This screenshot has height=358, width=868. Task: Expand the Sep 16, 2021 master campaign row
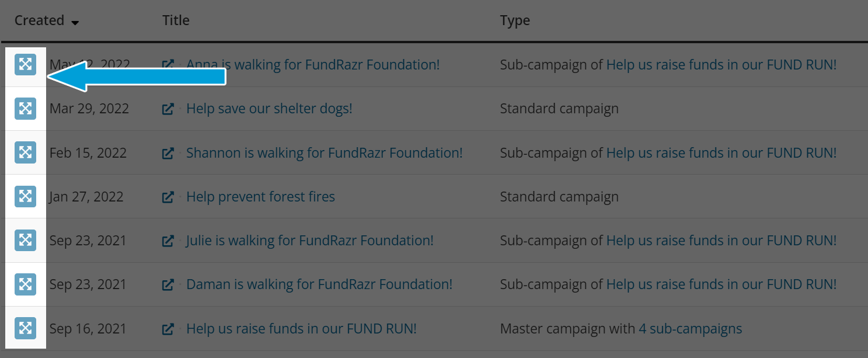25,328
